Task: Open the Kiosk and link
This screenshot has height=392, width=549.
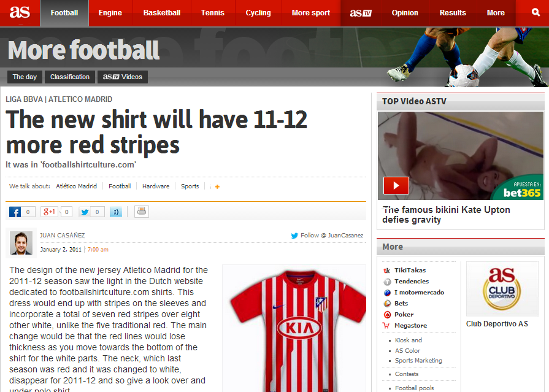Action: 409,340
